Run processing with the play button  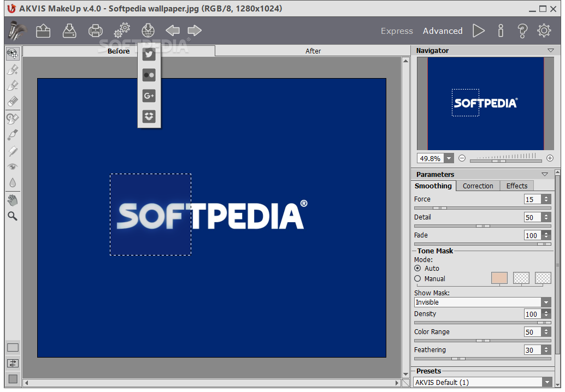click(x=479, y=31)
